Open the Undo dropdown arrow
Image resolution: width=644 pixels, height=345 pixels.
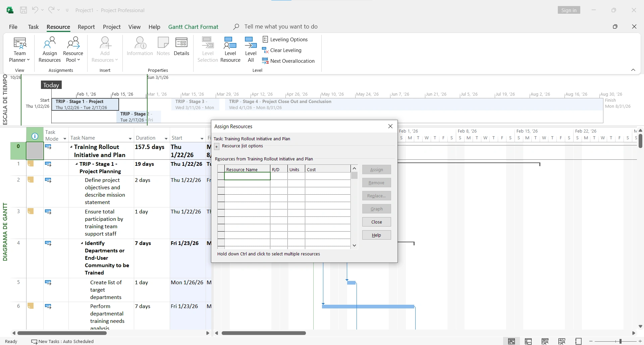pos(42,10)
